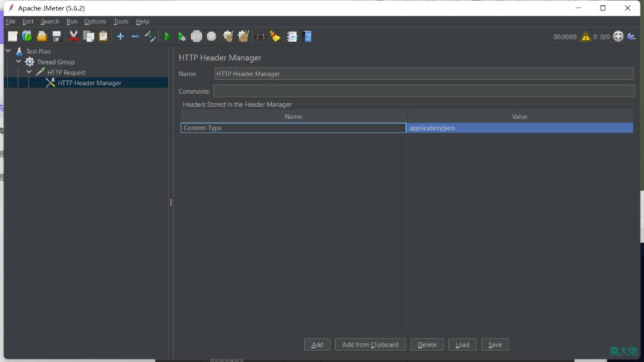Click the Delete header button
The width and height of the screenshot is (644, 362).
pos(427,345)
